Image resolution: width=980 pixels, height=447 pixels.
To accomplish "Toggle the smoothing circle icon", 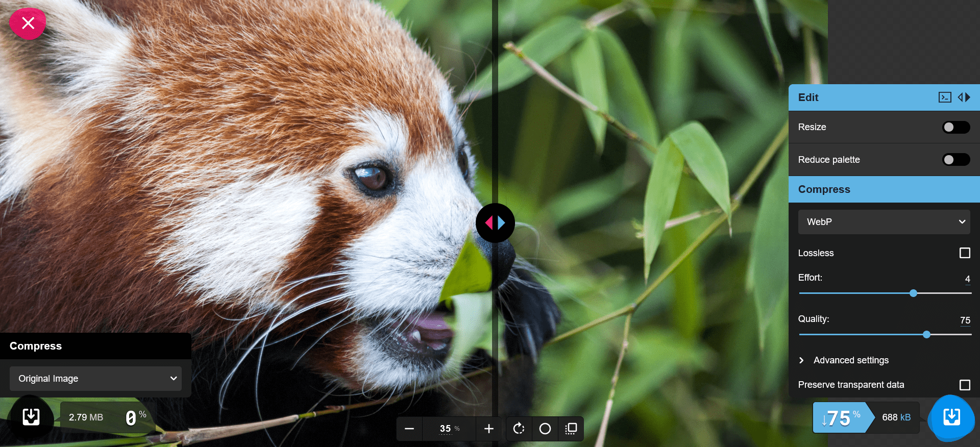I will click(x=545, y=429).
